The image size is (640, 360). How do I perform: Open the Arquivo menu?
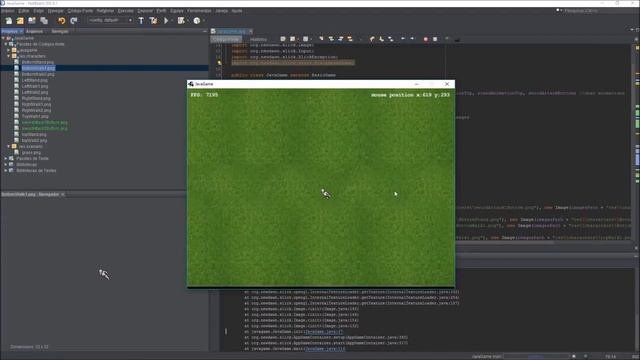click(x=8, y=11)
